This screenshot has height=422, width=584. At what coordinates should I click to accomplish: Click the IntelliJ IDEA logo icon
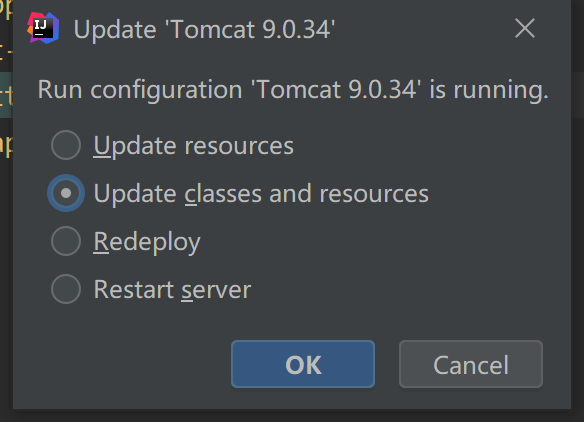(43, 28)
